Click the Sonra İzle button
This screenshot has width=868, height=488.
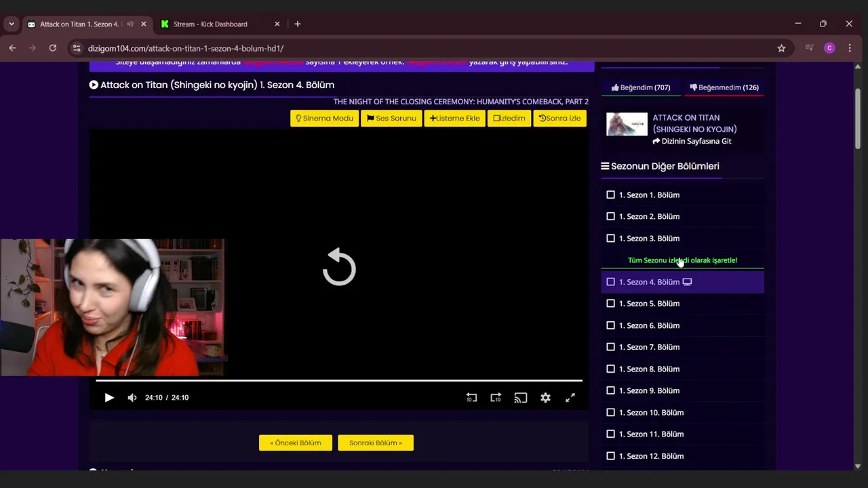559,118
